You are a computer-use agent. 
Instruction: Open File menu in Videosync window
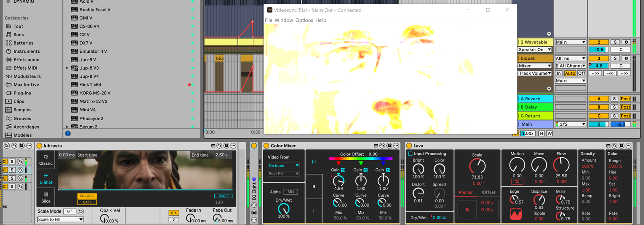tap(269, 20)
